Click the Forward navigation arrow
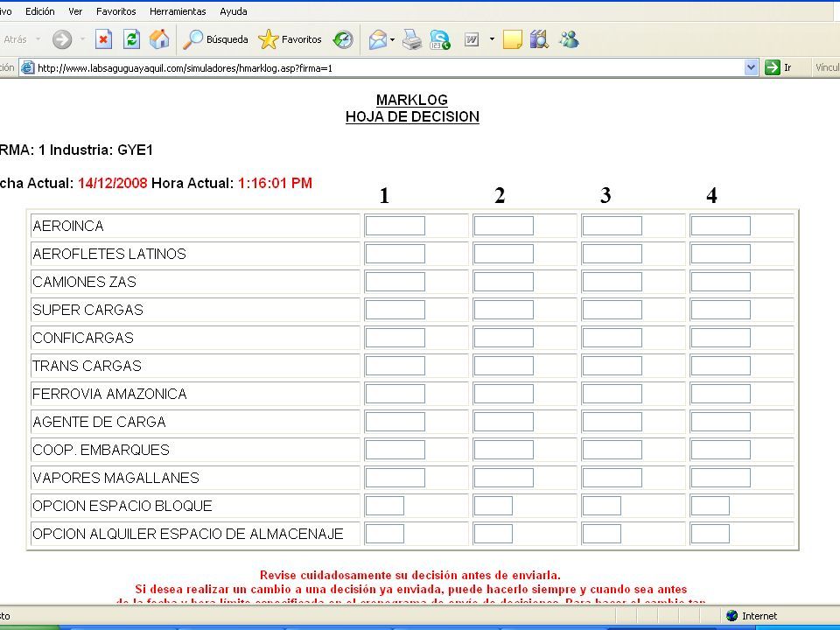Image resolution: width=840 pixels, height=630 pixels. click(x=62, y=39)
